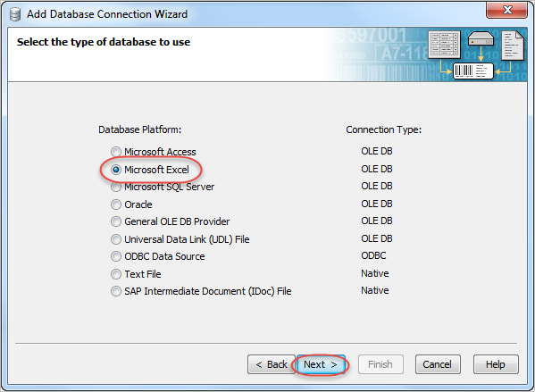This screenshot has width=535, height=392.
Task: Open Help for the wizard
Action: coord(496,364)
